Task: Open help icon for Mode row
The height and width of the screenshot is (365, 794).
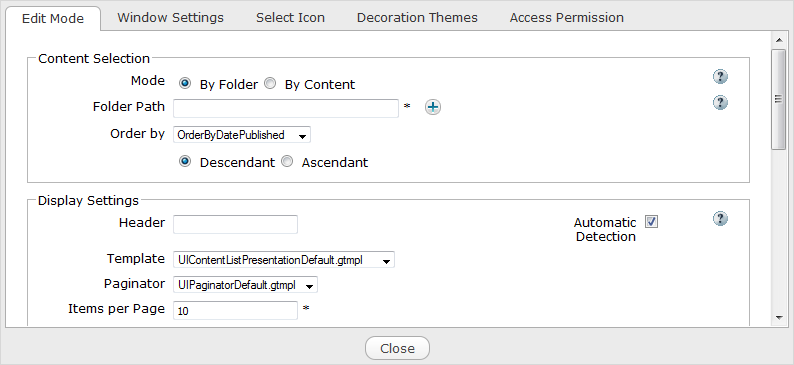Action: tap(720, 77)
